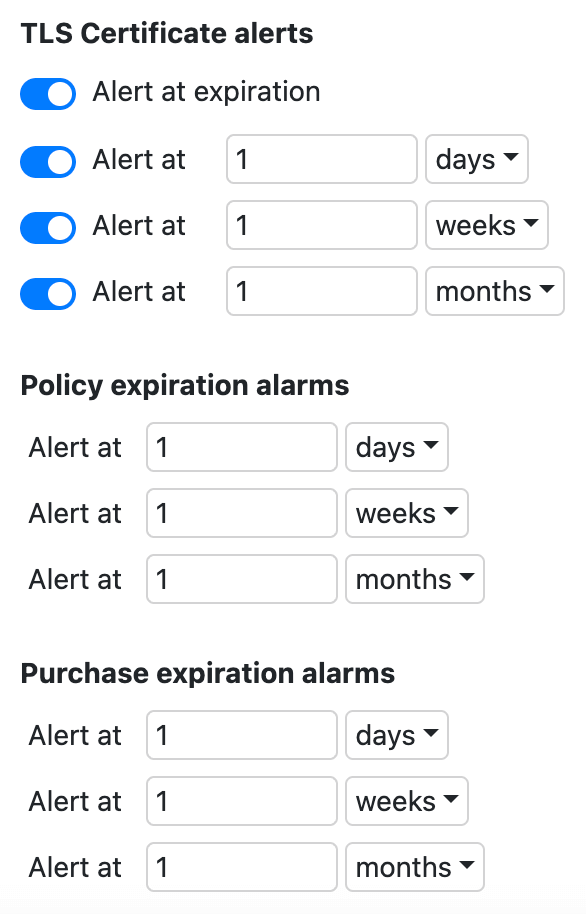This screenshot has height=914, width=586.
Task: Open the months dropdown under TLS Certificate alerts
Action: coord(494,291)
